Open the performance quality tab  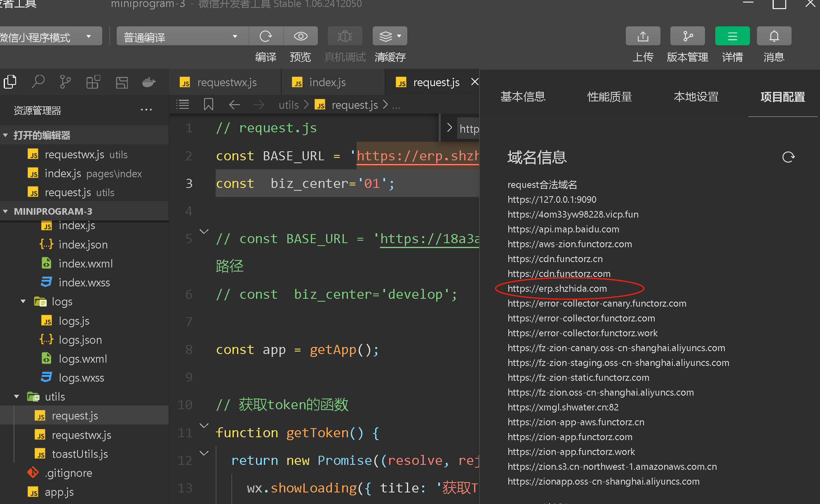point(610,97)
